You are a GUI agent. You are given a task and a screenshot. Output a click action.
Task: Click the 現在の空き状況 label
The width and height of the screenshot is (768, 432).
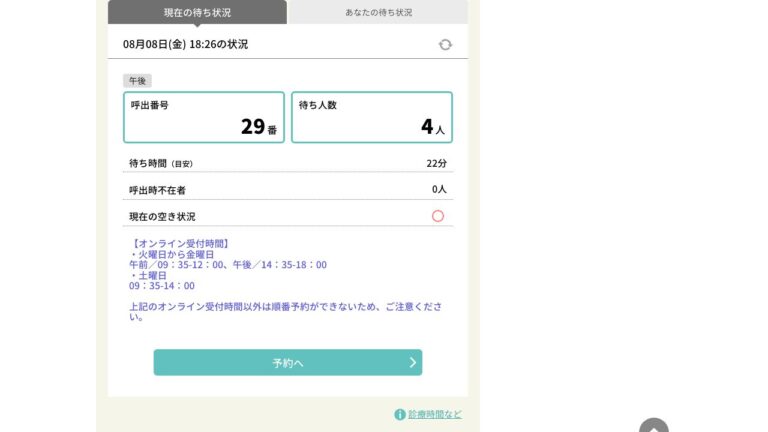(x=162, y=217)
